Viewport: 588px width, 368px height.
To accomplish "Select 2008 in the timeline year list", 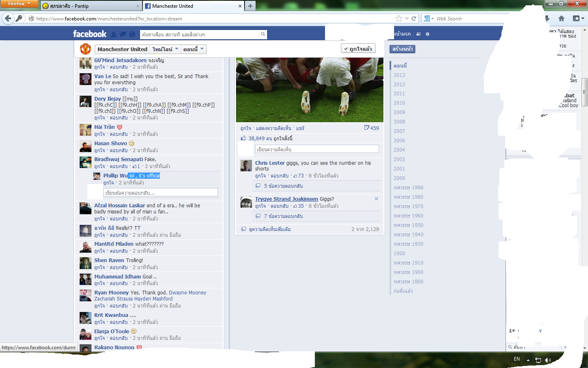I will pos(399,122).
